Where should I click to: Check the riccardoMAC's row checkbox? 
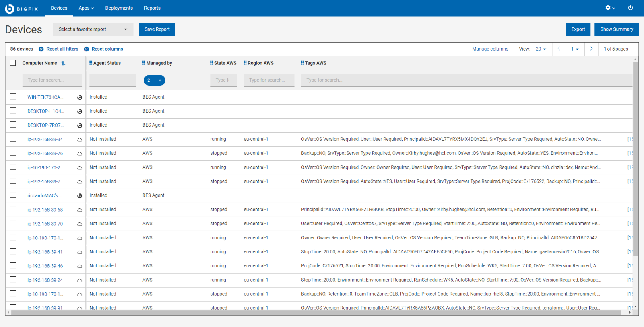pyautogui.click(x=13, y=195)
